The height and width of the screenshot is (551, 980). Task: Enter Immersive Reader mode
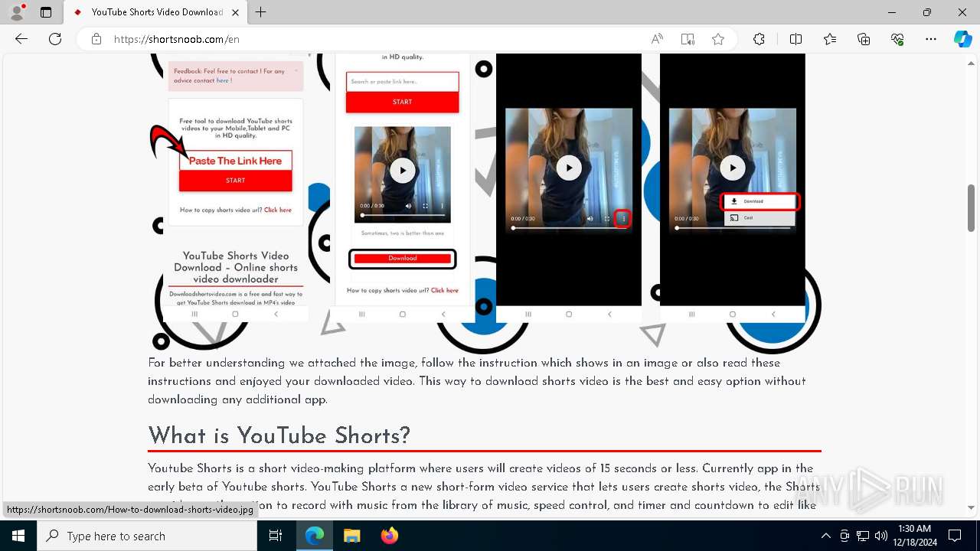click(688, 39)
